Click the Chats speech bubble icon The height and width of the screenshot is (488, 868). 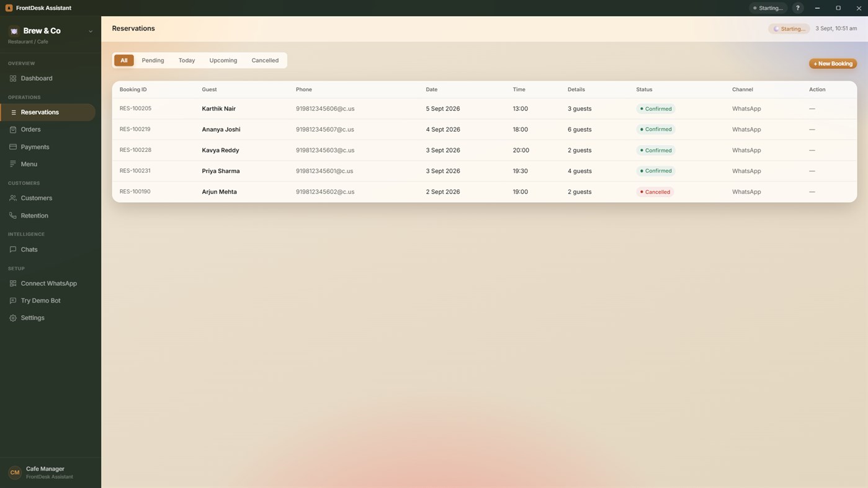coord(13,250)
